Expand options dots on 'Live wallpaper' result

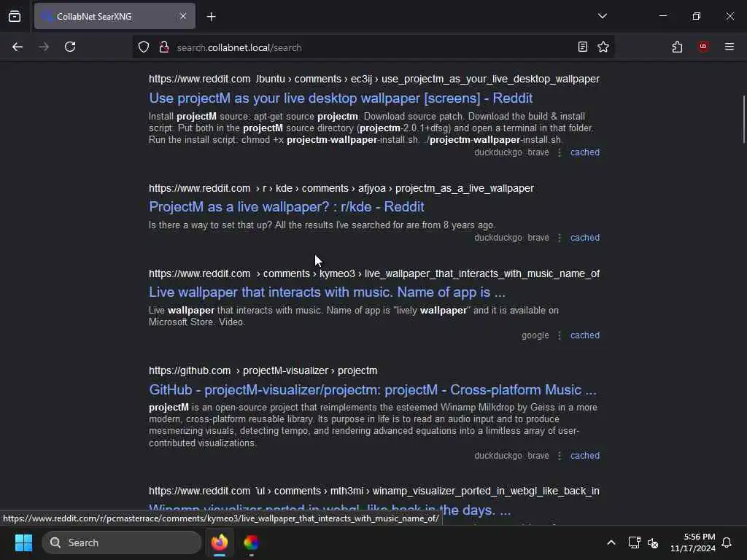tap(560, 335)
